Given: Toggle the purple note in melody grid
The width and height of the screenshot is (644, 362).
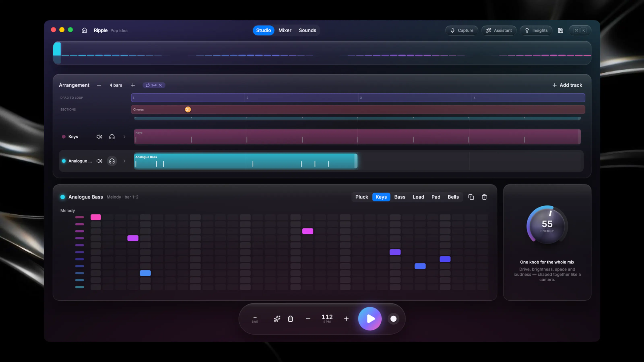Looking at the screenshot, I should tap(133, 238).
